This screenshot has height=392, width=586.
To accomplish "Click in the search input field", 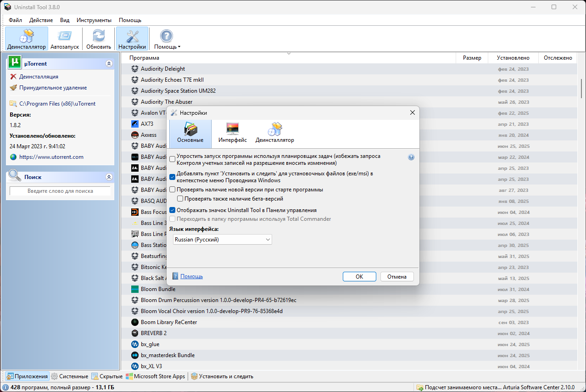I will click(60, 191).
